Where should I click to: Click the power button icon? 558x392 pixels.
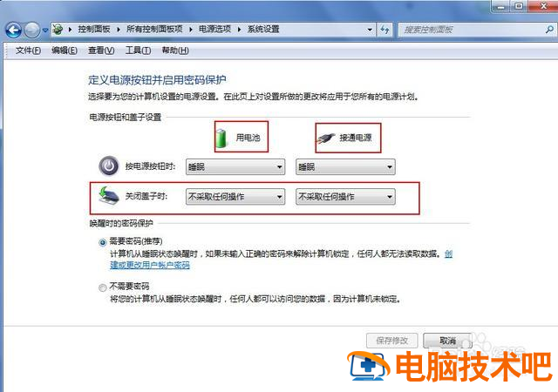(109, 166)
